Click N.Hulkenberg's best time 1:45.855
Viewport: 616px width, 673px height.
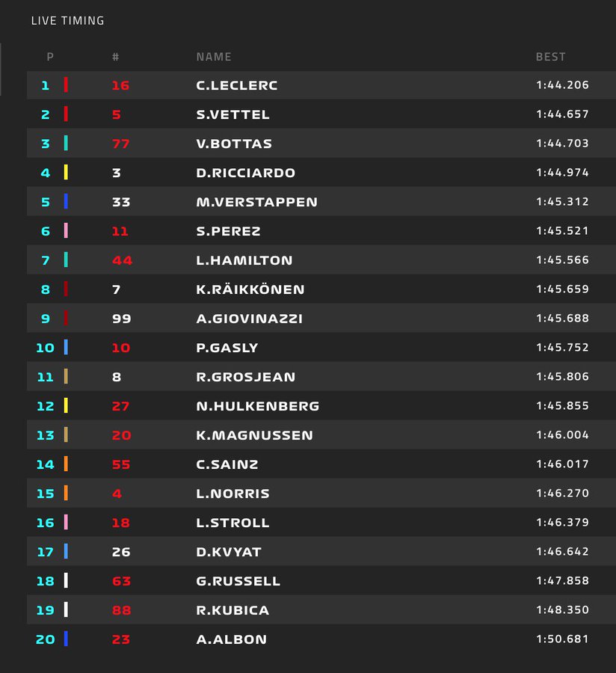click(562, 406)
